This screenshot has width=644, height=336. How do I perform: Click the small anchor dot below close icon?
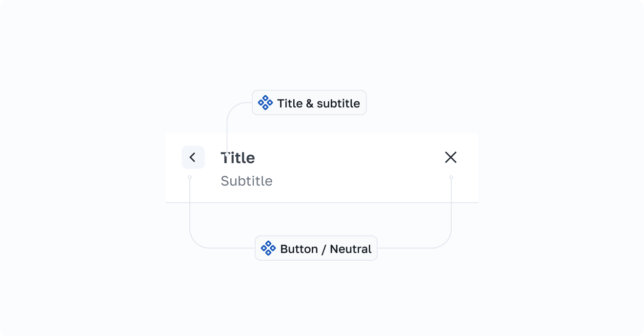tap(451, 177)
